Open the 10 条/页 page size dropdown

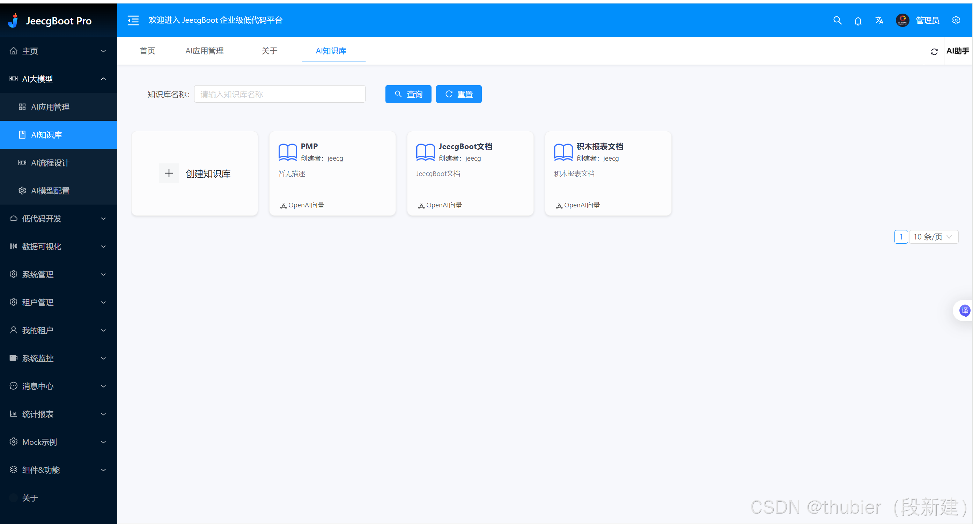(x=933, y=237)
